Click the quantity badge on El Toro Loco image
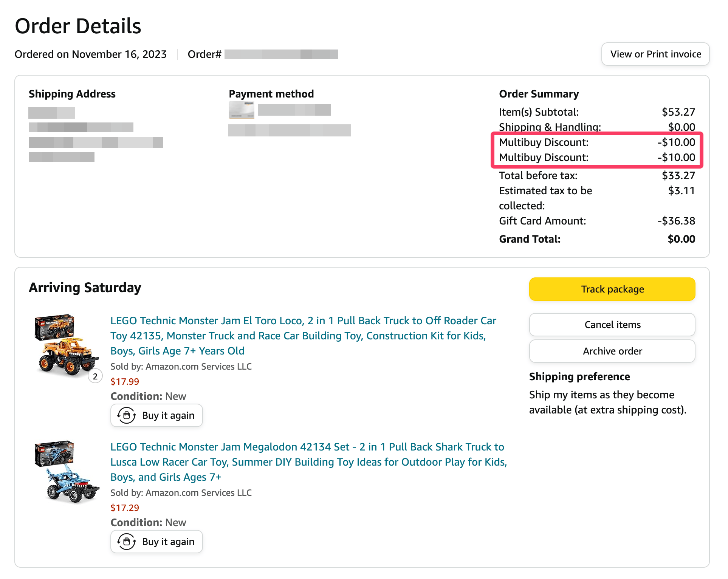The image size is (728, 579). 95,376
